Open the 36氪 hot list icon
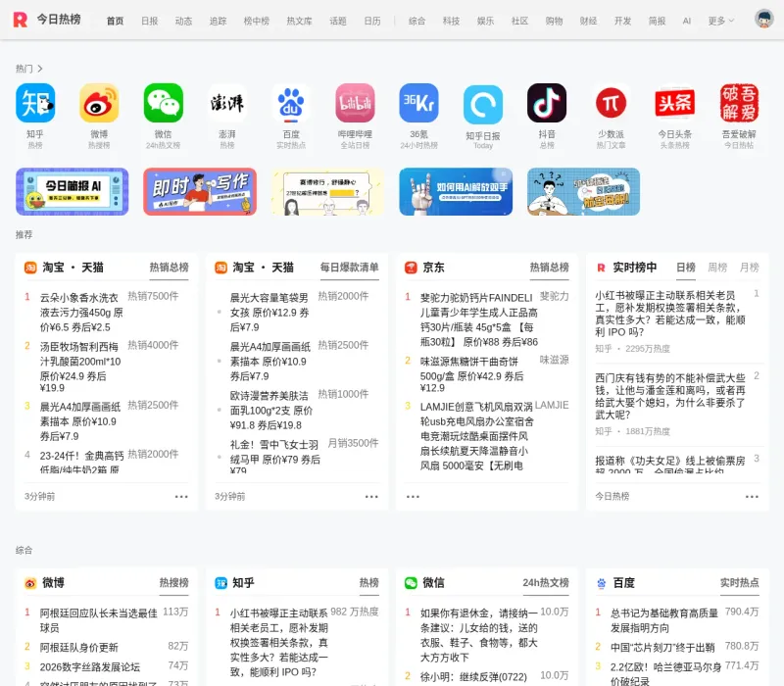The height and width of the screenshot is (686, 784). click(419, 103)
